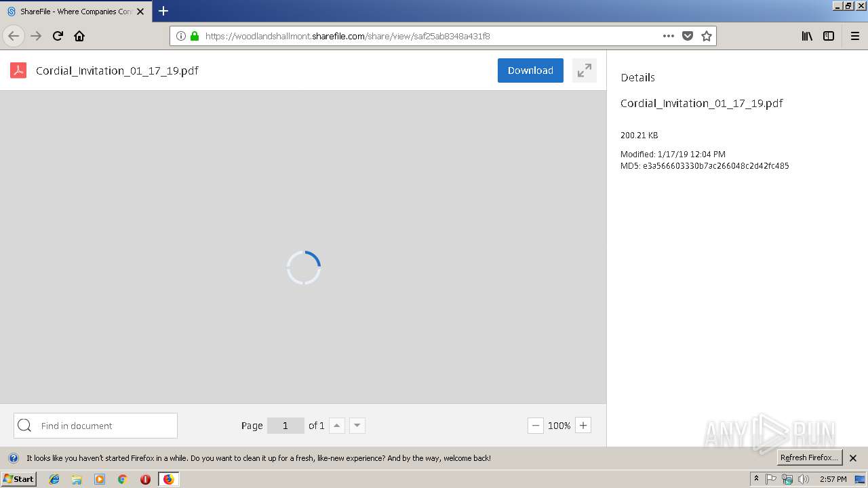Click the Refresh Firefox button
868x488 pixels.
point(810,457)
